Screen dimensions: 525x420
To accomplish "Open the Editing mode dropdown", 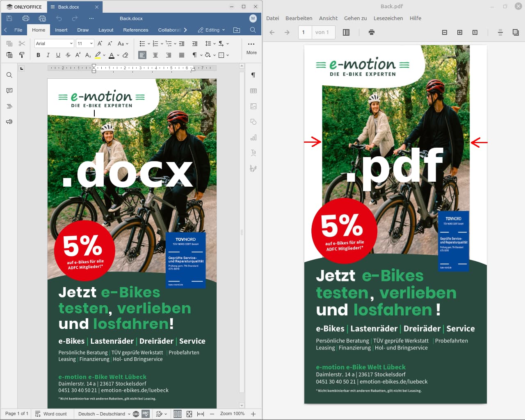I will (212, 30).
